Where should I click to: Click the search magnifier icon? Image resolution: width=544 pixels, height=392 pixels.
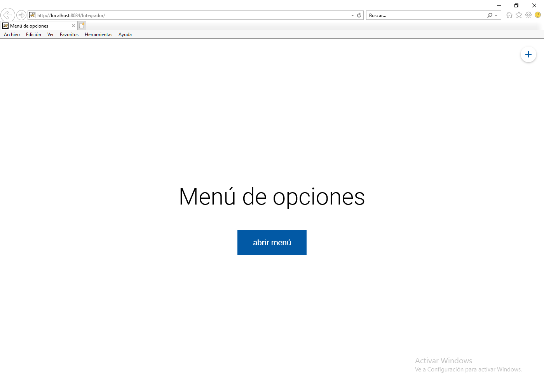click(490, 15)
